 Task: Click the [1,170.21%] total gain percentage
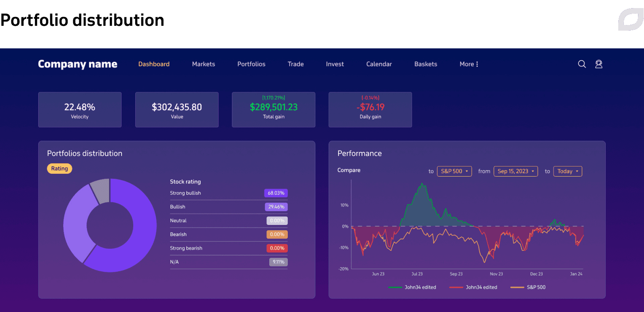(x=274, y=98)
